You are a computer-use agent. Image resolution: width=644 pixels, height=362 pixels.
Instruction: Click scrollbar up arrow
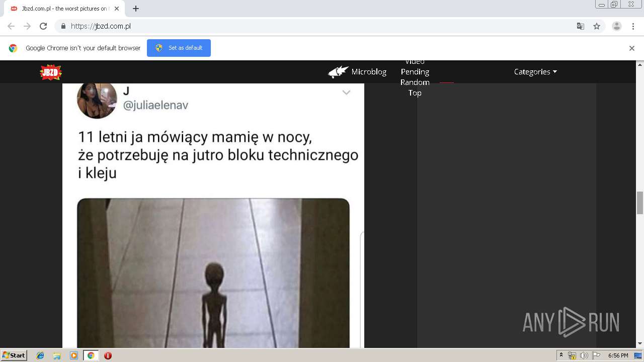click(640, 64)
